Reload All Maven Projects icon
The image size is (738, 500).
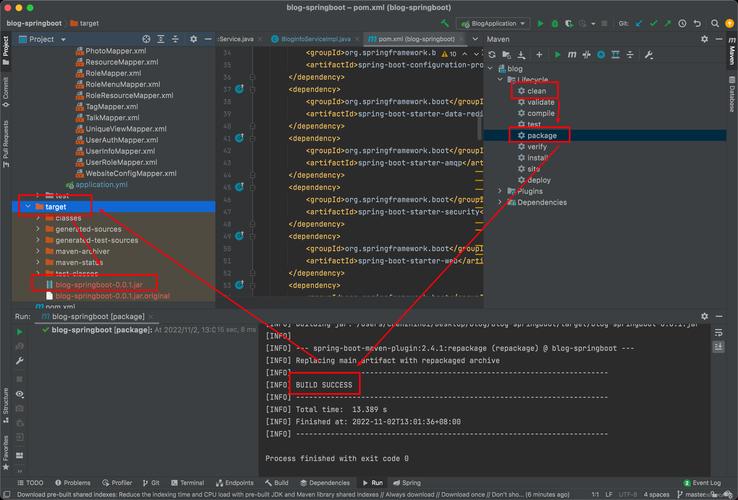pyautogui.click(x=492, y=55)
